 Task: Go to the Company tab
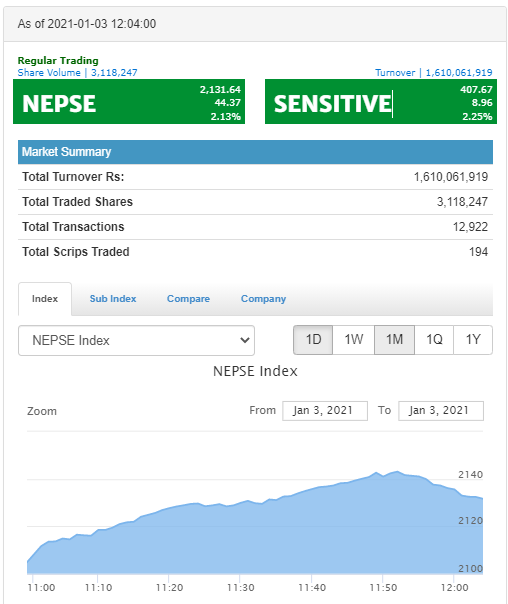coord(263,299)
